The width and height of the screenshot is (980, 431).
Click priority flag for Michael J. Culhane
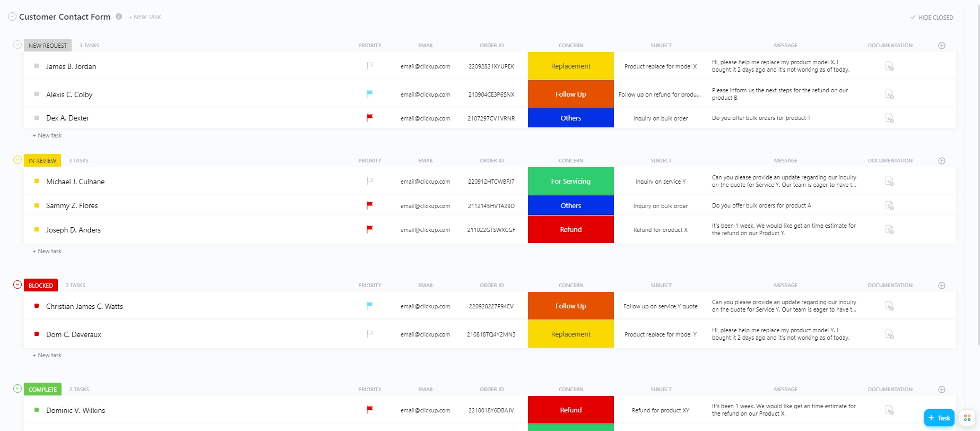pyautogui.click(x=370, y=181)
